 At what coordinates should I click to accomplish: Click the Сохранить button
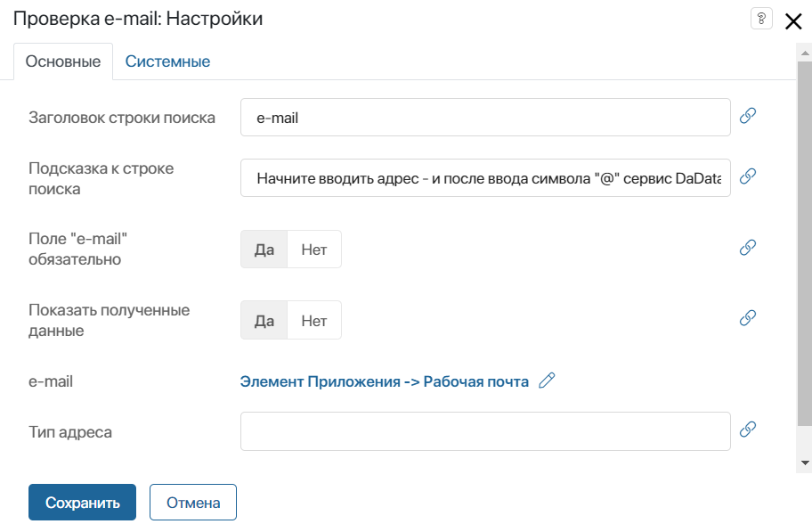[x=82, y=503]
